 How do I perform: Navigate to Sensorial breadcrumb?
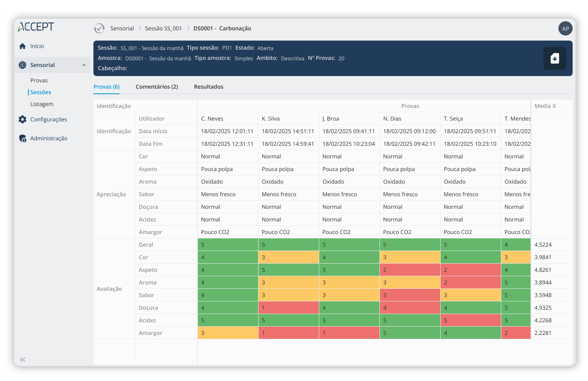(x=122, y=28)
